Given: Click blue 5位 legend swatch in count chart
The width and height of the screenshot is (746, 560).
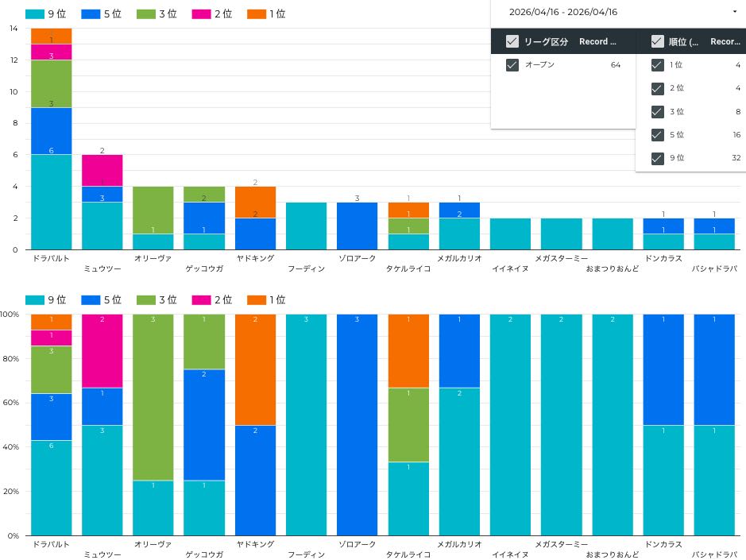Looking at the screenshot, I should coord(91,14).
